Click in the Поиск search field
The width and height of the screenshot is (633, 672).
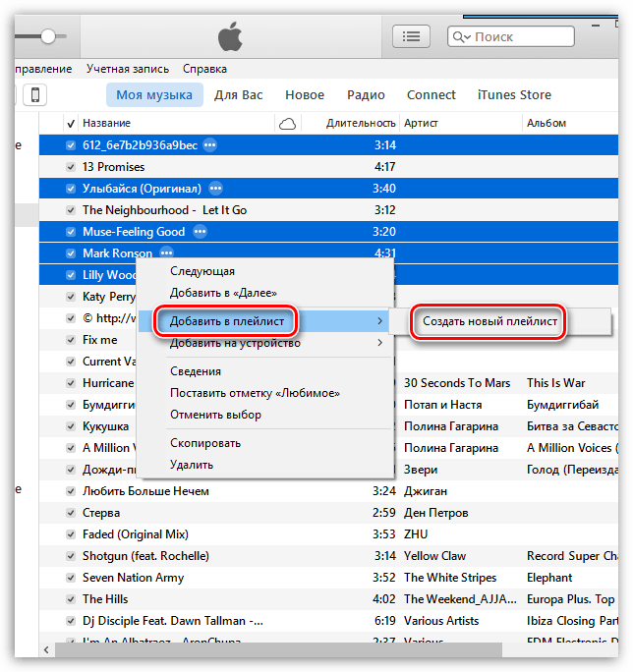click(x=521, y=37)
